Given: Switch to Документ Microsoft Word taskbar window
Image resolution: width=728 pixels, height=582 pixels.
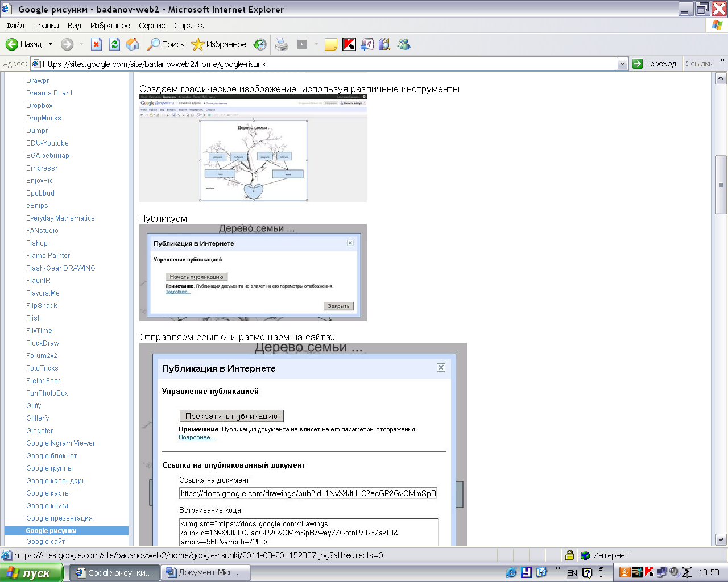Looking at the screenshot, I should click(x=206, y=573).
